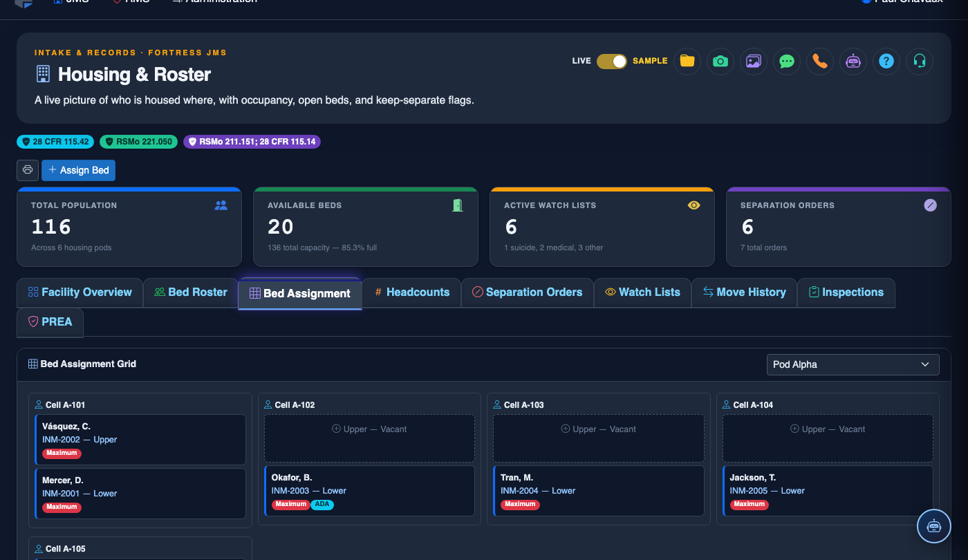Click the door icon on Available Beds card
968x560 pixels.
click(x=458, y=205)
